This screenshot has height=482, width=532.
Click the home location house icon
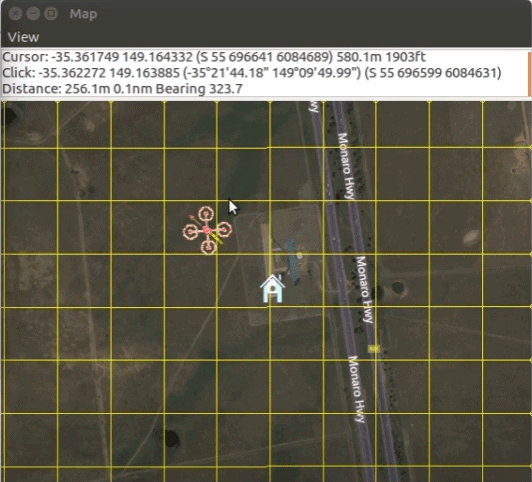273,289
